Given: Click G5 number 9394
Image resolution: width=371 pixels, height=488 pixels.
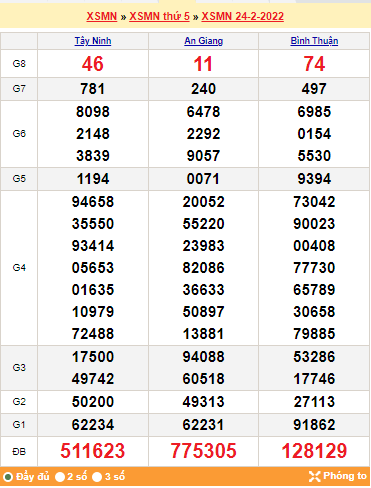Looking at the screenshot, I should [314, 179].
